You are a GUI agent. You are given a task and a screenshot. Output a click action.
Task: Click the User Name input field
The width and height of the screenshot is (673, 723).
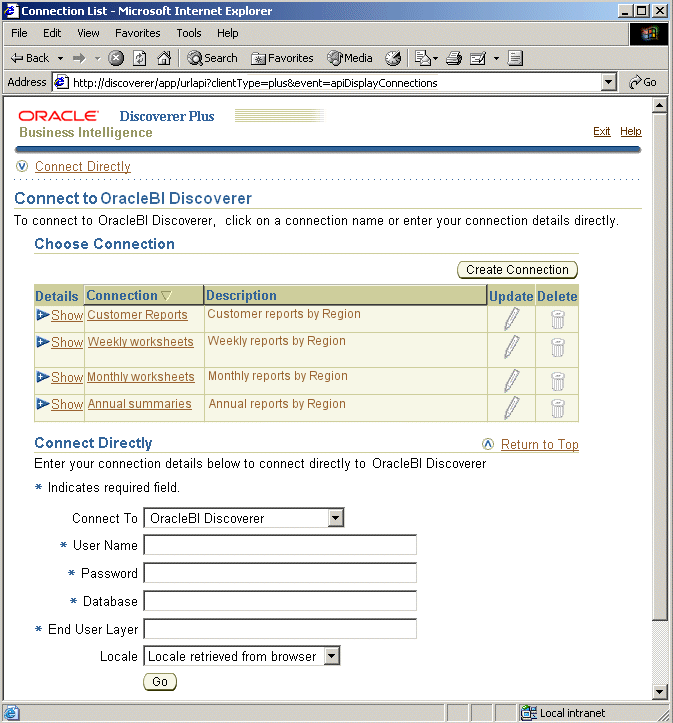click(x=280, y=545)
